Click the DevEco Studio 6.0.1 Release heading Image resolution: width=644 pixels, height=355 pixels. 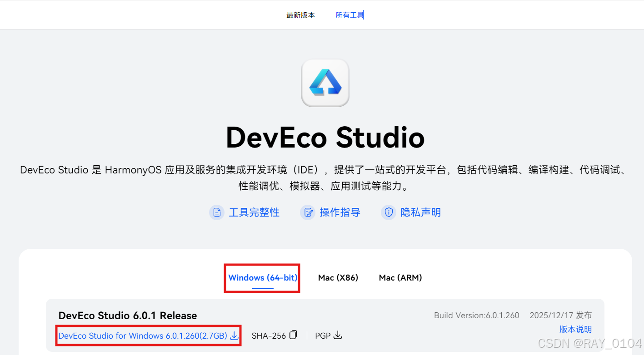click(x=128, y=316)
